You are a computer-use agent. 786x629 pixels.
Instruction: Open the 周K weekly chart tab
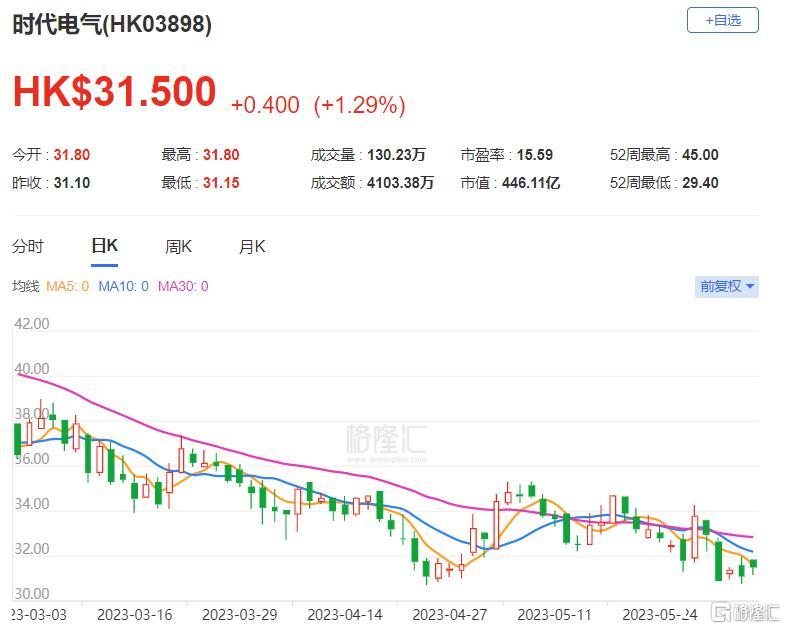coord(178,247)
